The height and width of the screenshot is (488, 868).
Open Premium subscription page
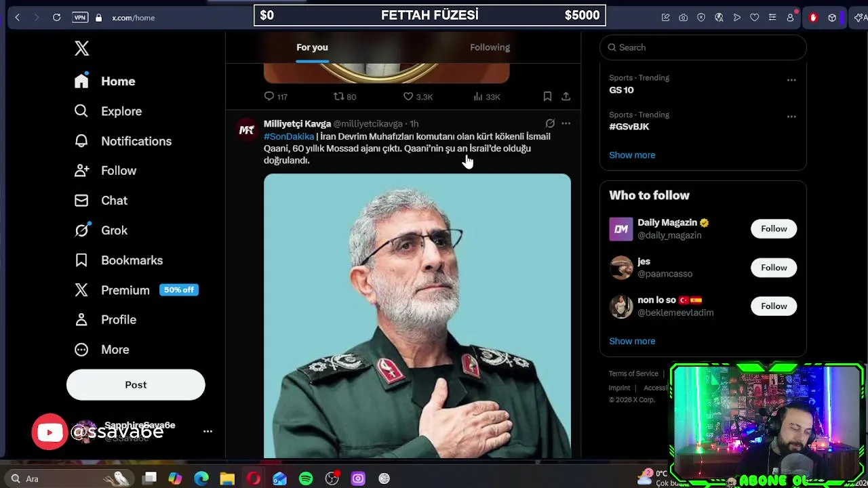(136, 290)
